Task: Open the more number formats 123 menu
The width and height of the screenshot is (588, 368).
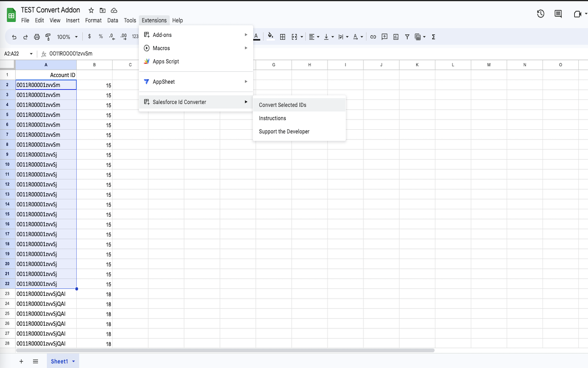Action: 135,37
